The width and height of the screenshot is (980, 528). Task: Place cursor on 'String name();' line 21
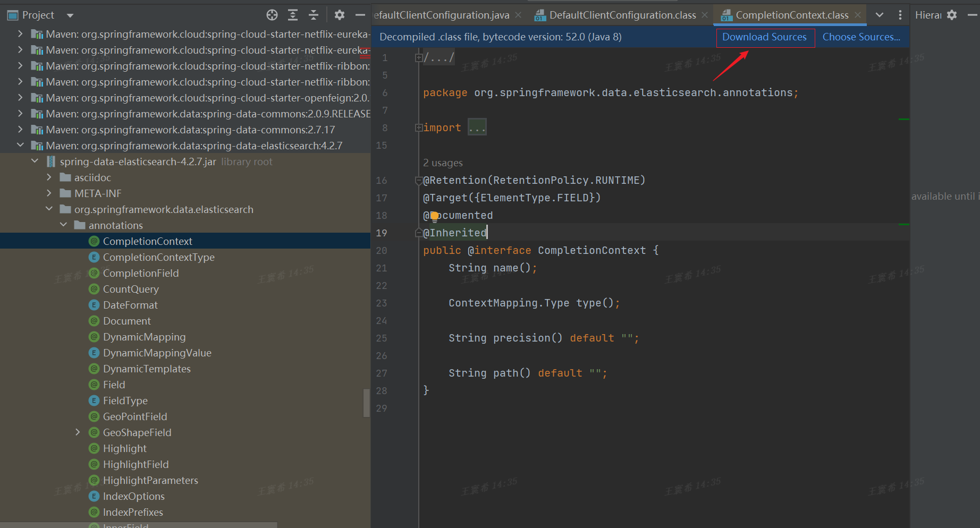493,268
